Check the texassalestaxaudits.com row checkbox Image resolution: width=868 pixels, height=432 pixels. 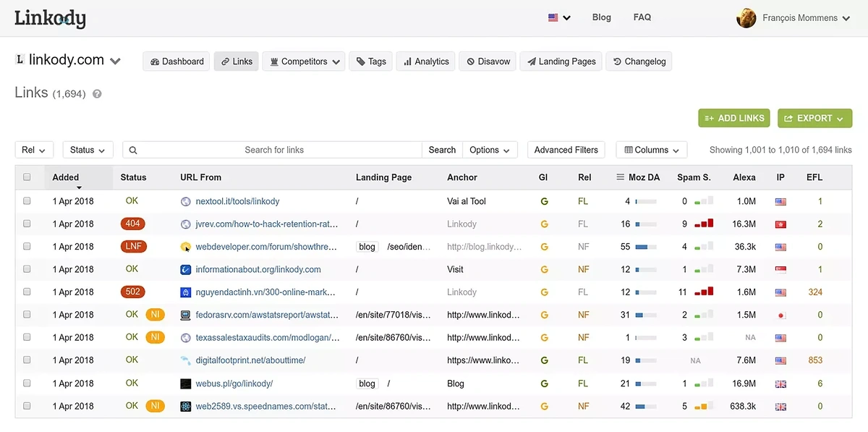[x=27, y=337]
